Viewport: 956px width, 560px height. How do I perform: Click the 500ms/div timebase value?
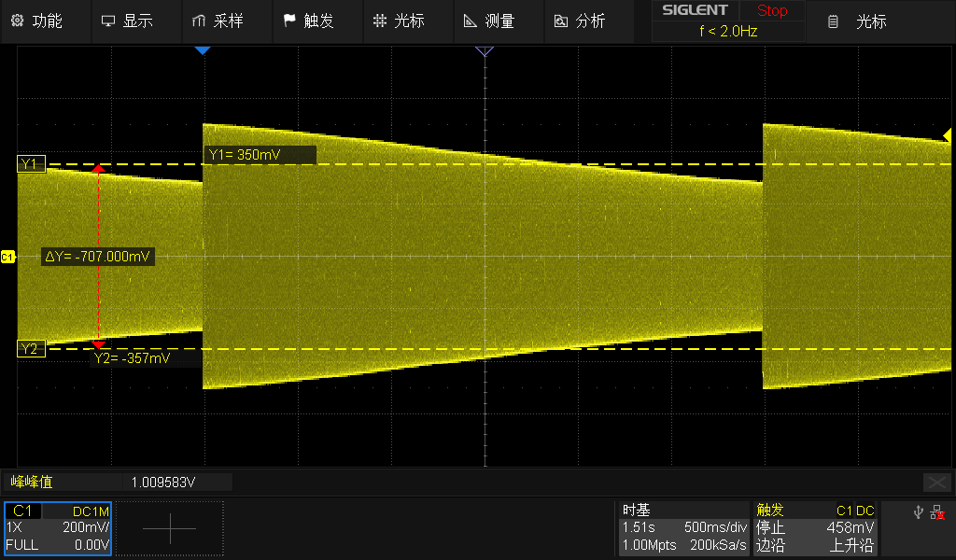click(x=716, y=527)
